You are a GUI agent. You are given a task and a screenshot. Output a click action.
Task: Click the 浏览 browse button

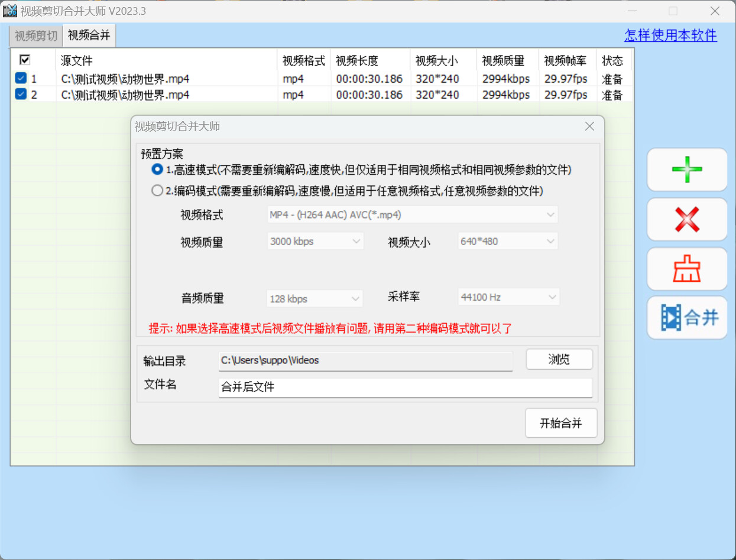pyautogui.click(x=559, y=359)
